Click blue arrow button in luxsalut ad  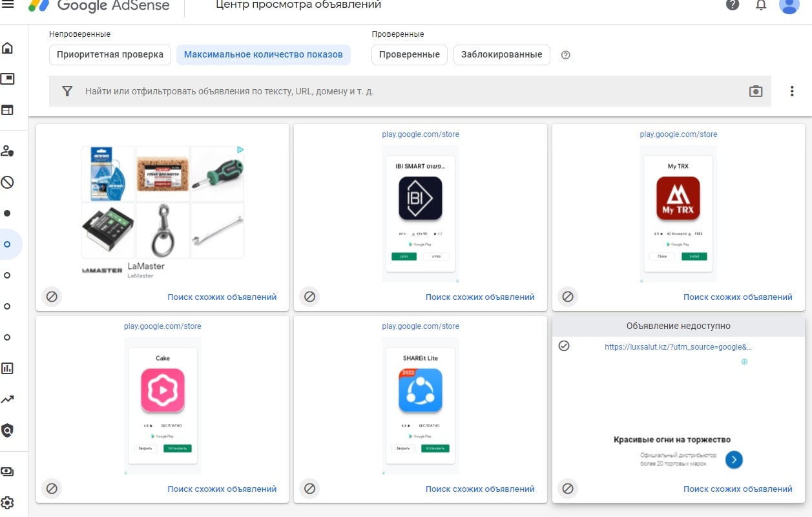[734, 459]
